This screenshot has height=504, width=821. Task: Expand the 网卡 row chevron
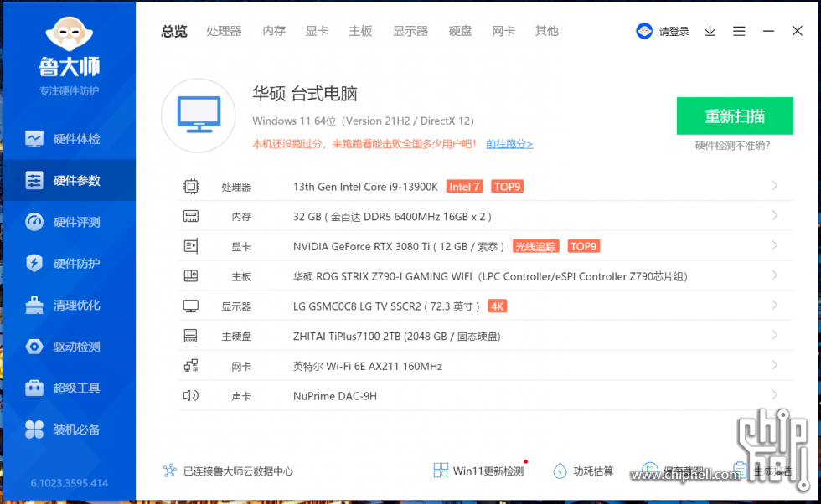pos(774,365)
